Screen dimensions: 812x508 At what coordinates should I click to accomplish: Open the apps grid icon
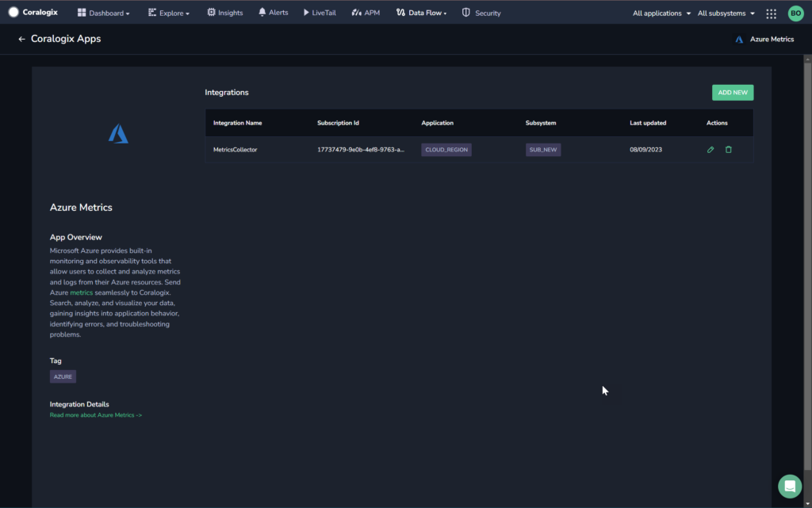pos(771,14)
